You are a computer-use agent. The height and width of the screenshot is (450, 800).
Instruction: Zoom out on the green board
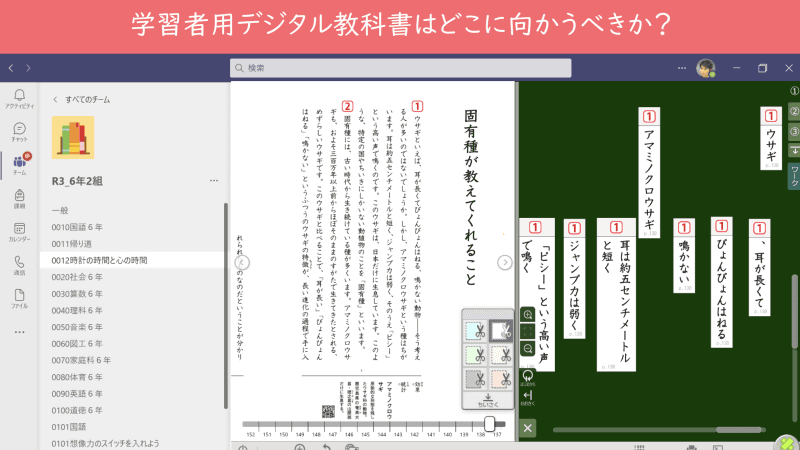click(x=528, y=349)
